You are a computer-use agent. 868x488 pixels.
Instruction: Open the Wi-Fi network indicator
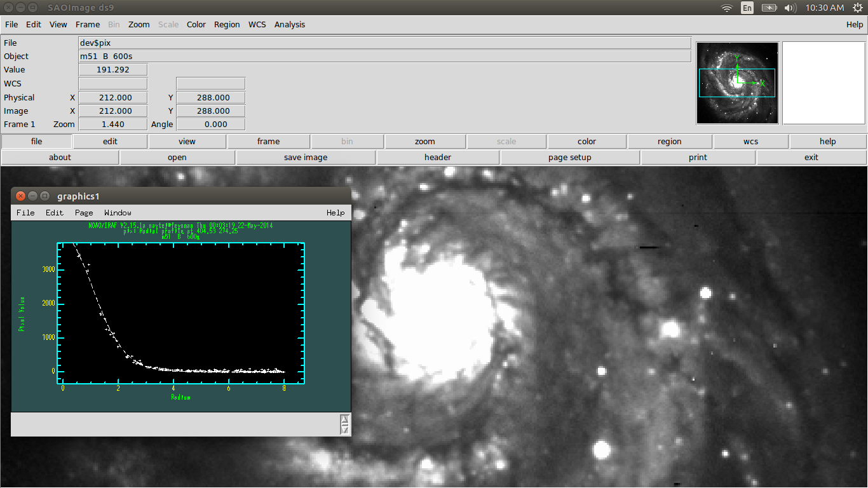pos(727,8)
